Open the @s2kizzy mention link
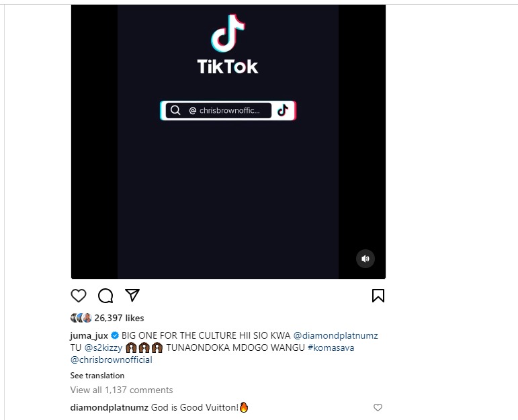 (103, 347)
